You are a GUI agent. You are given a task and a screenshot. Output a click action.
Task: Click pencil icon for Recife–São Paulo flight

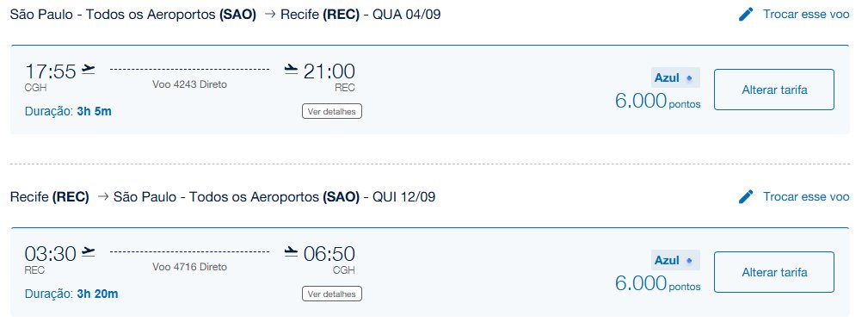click(746, 197)
